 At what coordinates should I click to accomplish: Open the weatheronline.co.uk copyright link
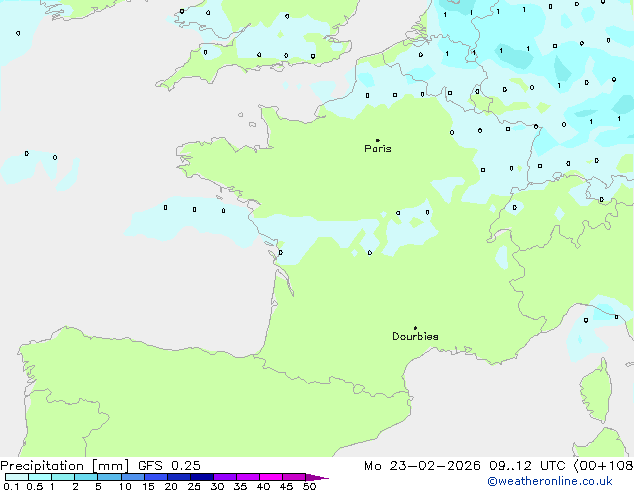[x=550, y=481]
